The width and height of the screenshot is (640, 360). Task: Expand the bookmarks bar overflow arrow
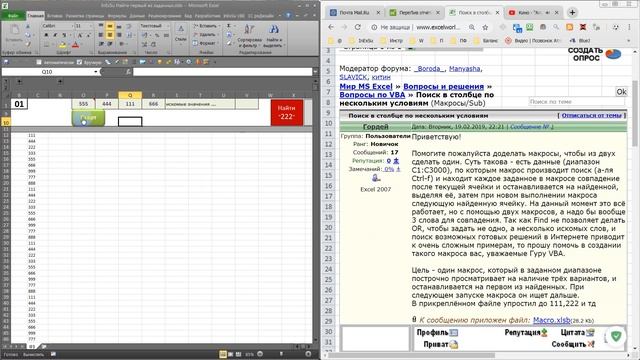click(629, 40)
